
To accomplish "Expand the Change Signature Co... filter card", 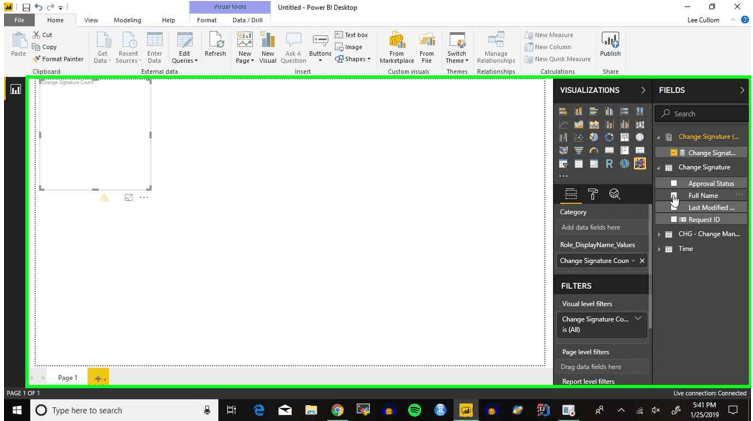I will (x=638, y=319).
